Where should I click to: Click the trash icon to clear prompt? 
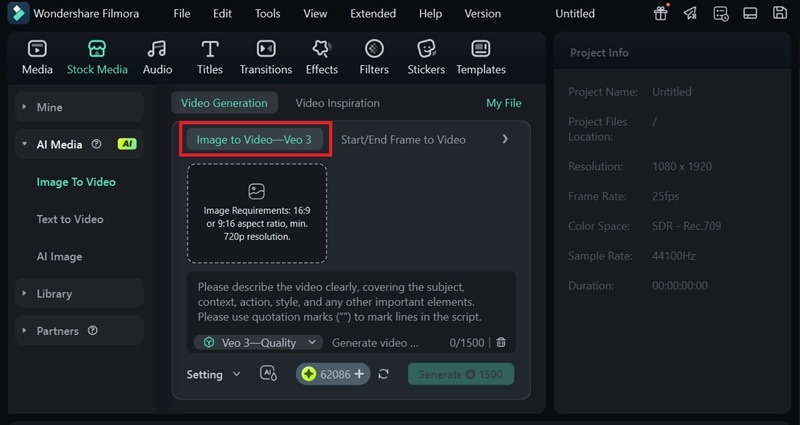click(x=501, y=342)
